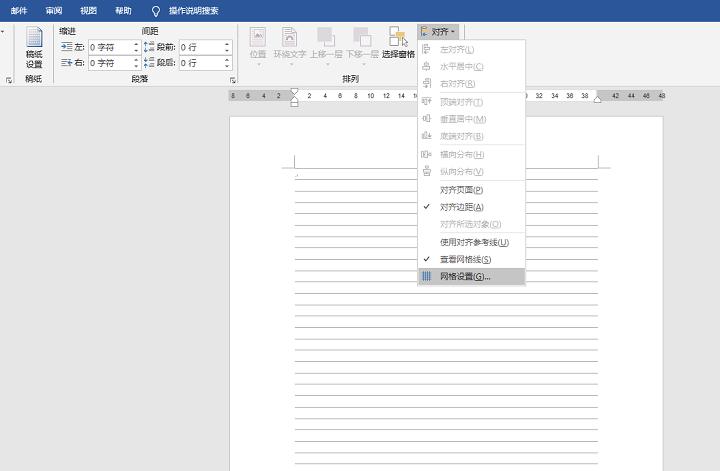Open the 邮件 ribbon tab
Image resolution: width=720 pixels, height=471 pixels.
(x=19, y=11)
